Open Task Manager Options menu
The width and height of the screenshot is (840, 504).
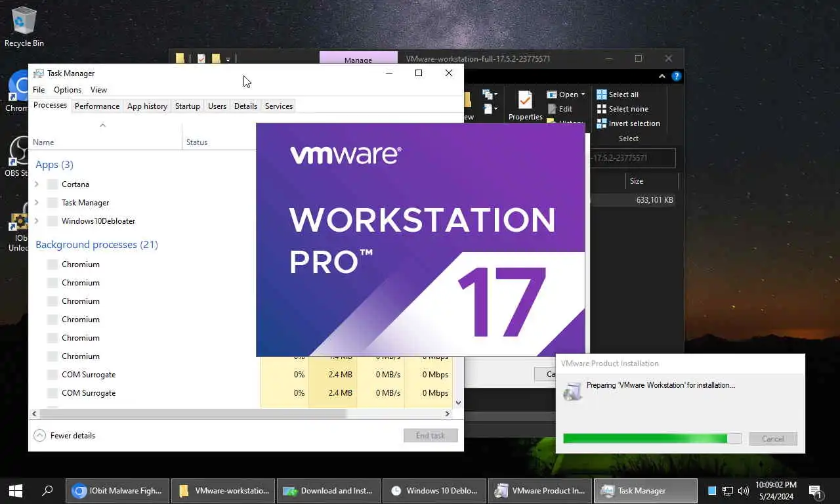68,90
